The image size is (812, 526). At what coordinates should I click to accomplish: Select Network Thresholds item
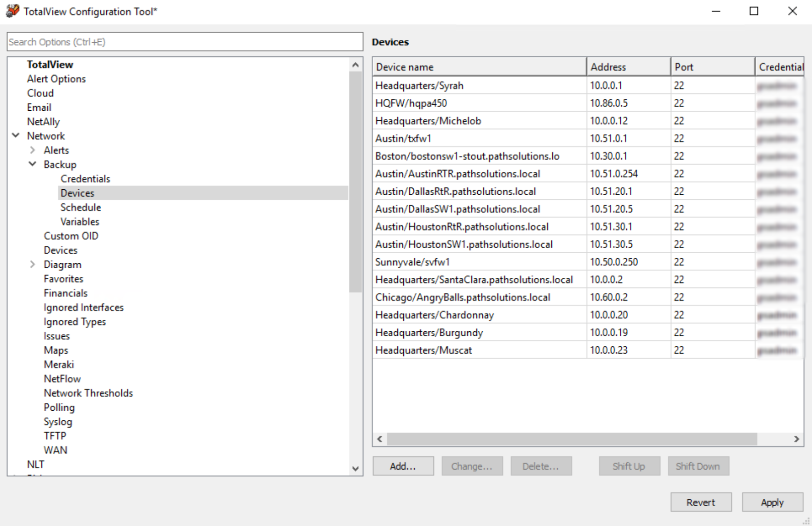pos(88,393)
